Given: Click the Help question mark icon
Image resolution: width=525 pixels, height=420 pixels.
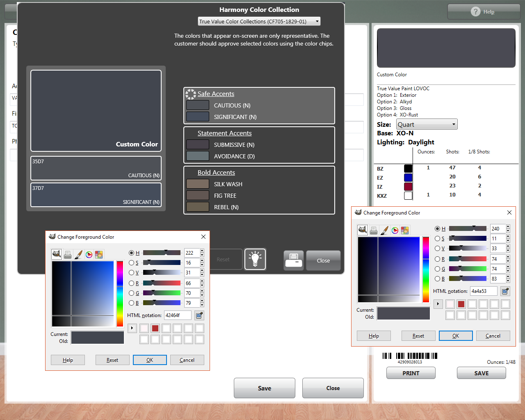Looking at the screenshot, I should click(475, 11).
